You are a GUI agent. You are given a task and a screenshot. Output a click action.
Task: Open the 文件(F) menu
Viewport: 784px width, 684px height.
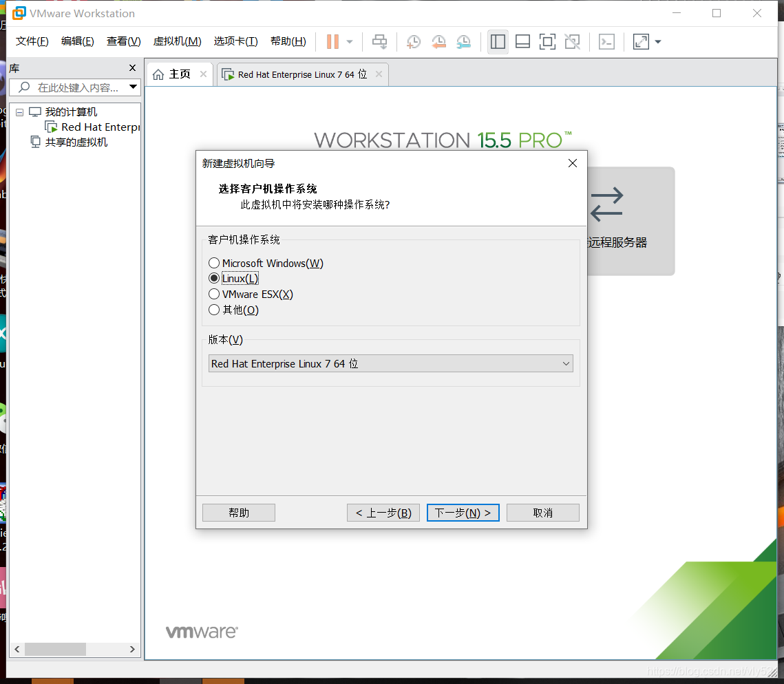click(32, 41)
